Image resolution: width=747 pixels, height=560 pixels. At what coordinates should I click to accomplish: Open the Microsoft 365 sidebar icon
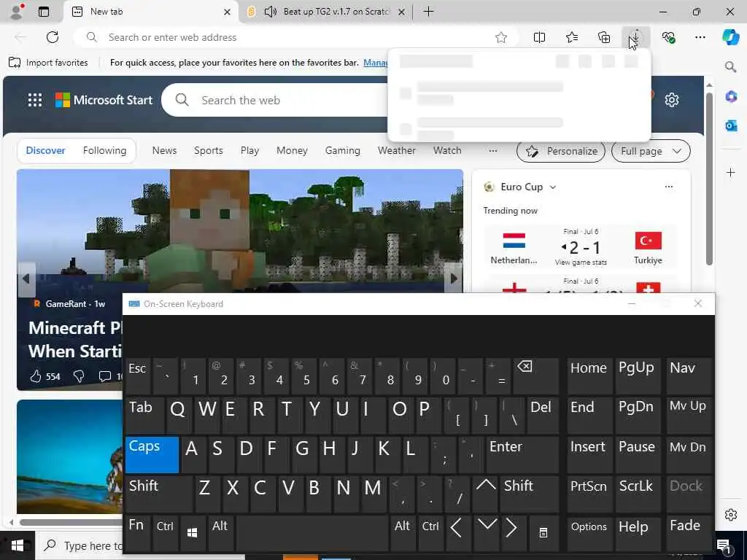coord(731,97)
